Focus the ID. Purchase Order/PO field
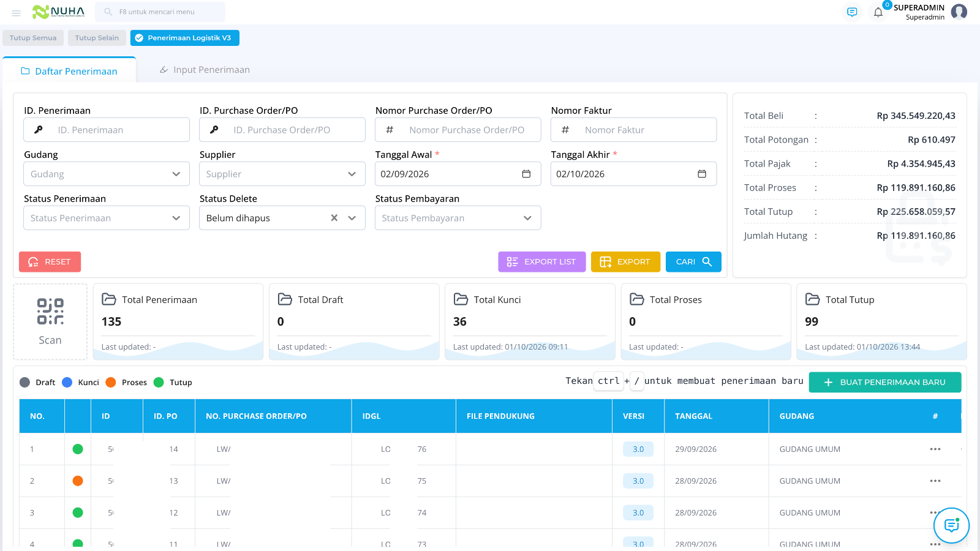 282,130
